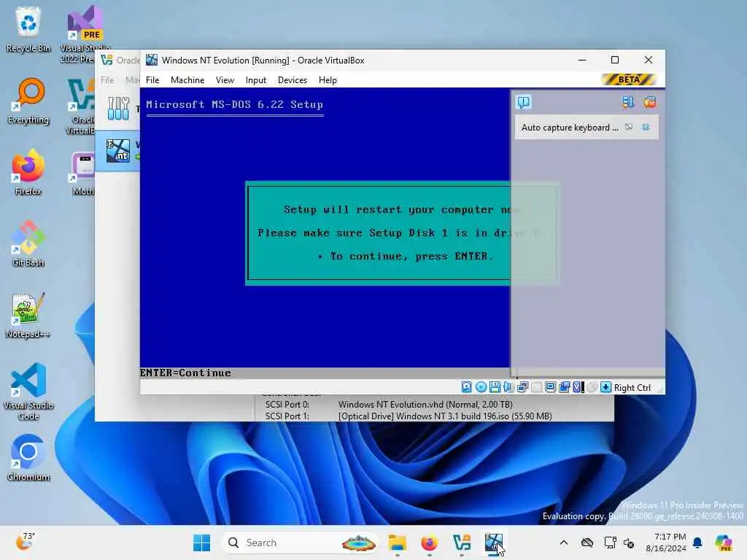Open the Input menu

coord(256,80)
